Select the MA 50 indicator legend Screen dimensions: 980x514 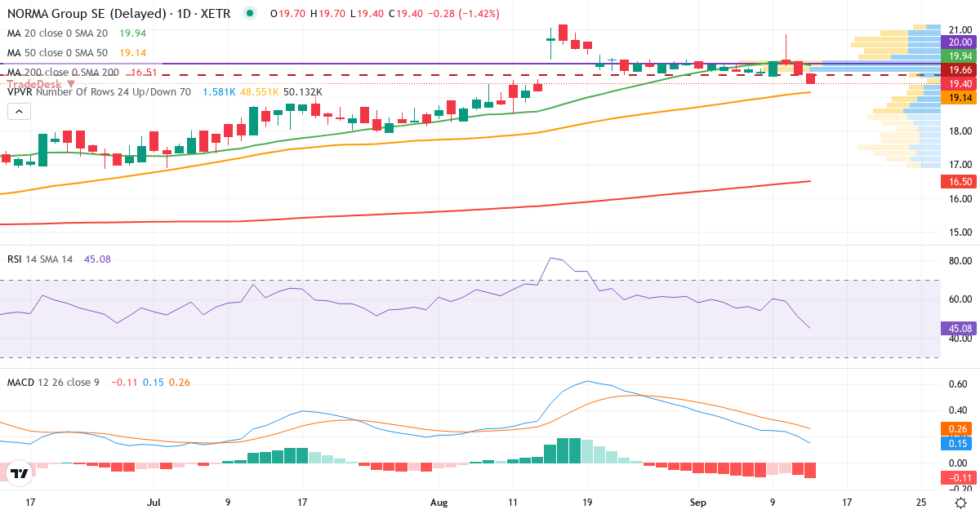pos(58,53)
